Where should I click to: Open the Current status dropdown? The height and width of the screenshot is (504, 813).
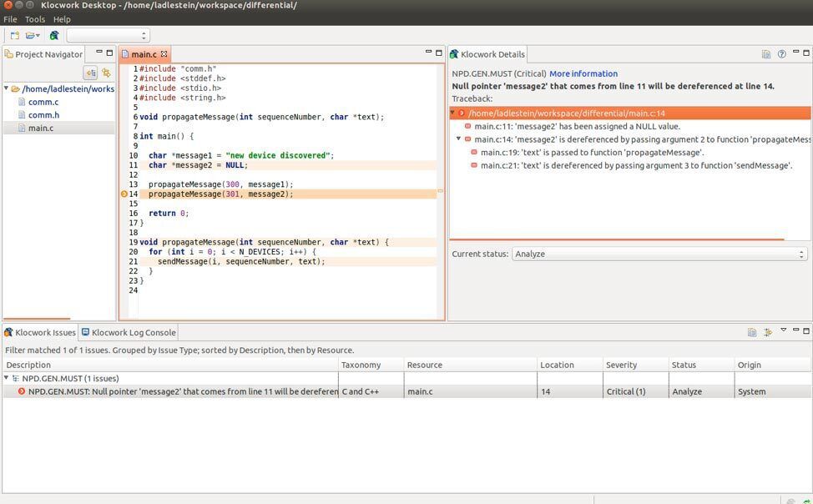point(659,254)
